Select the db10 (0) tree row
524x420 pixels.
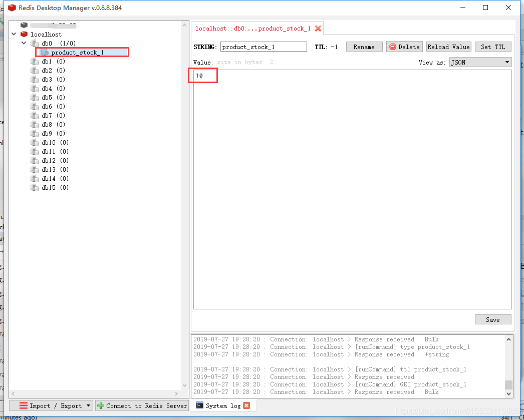point(50,142)
